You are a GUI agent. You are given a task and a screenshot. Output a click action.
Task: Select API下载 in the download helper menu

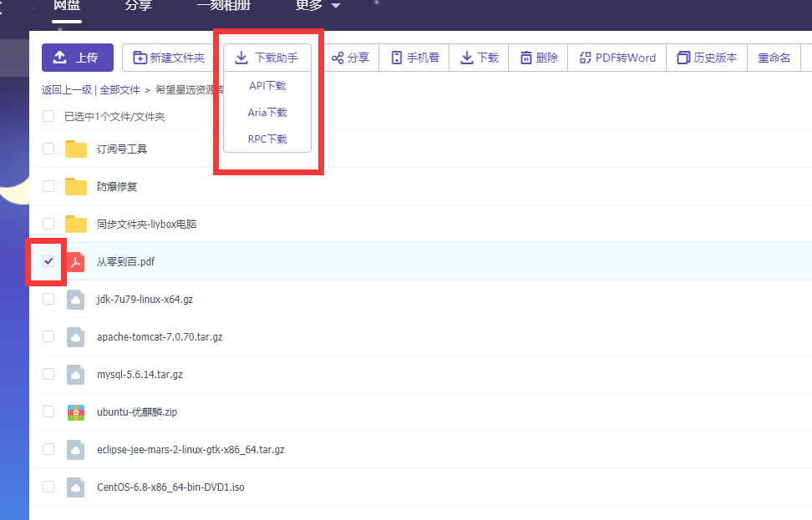pyautogui.click(x=267, y=86)
